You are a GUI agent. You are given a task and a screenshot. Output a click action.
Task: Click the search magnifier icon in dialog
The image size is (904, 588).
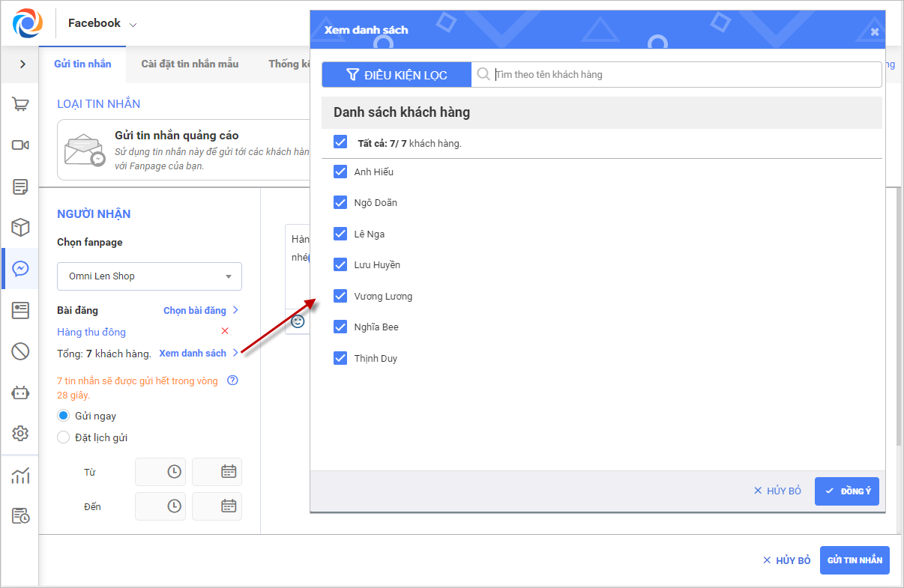(483, 74)
